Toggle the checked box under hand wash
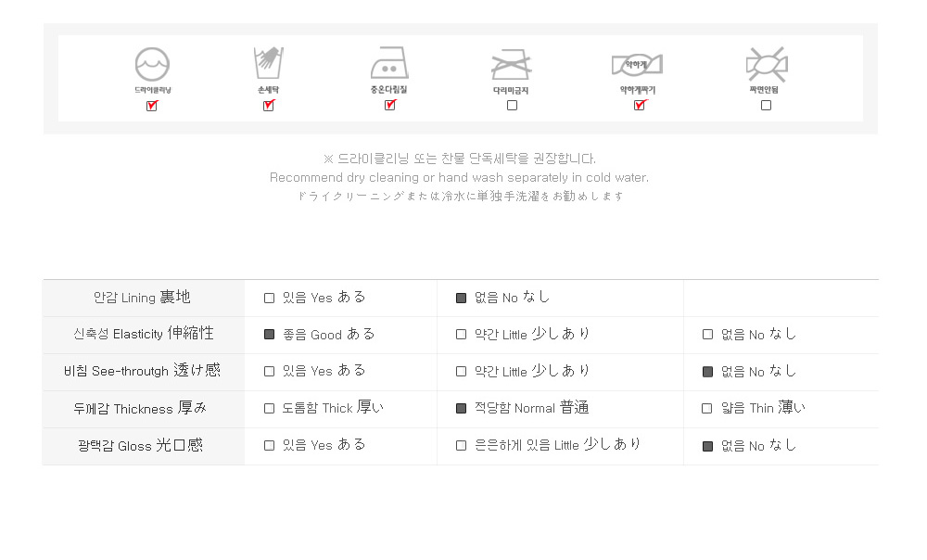This screenshot has width=927, height=560. 269,106
